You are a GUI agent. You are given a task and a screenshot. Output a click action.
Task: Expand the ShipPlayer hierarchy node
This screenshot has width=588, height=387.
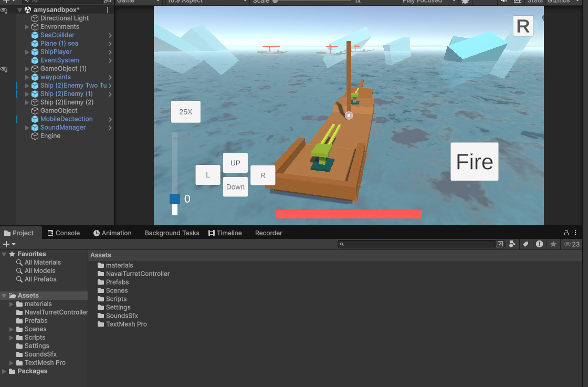click(x=27, y=52)
